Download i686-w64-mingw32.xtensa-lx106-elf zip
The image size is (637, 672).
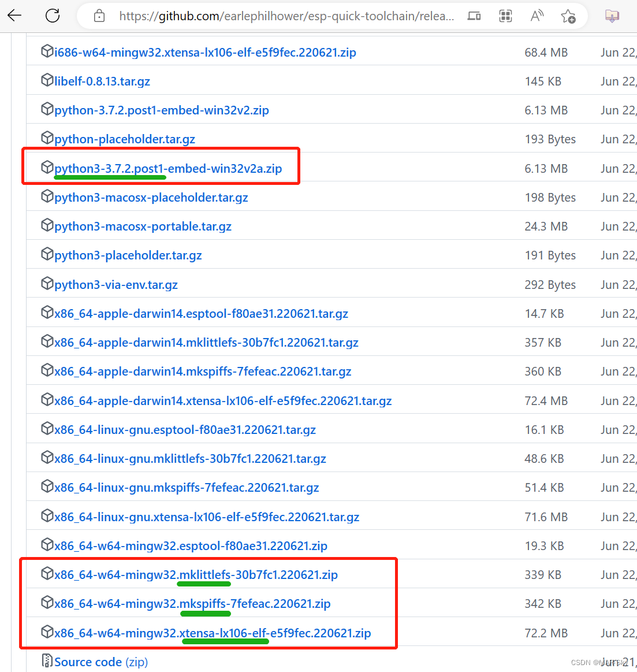coord(205,52)
